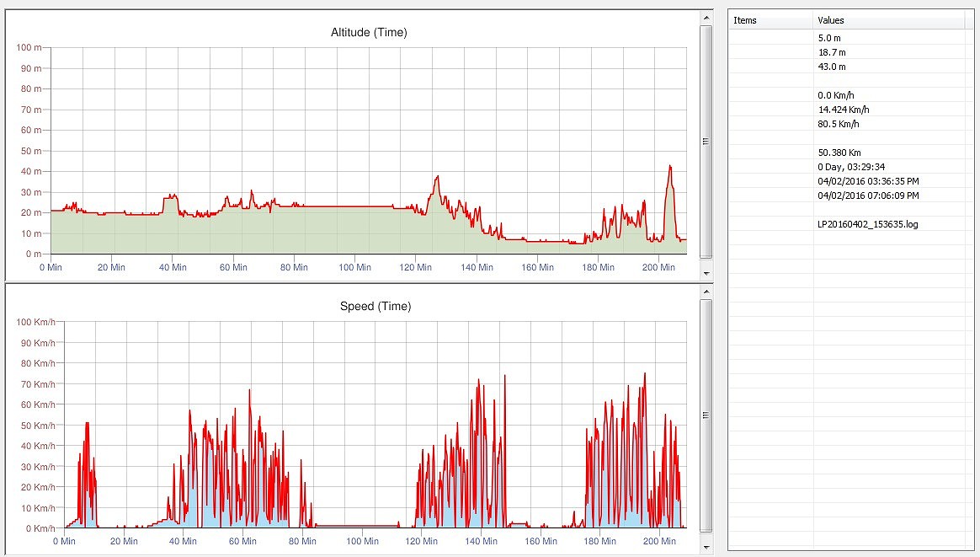Viewport: 980px width, 557px height.
Task: Click the Speed chart vertical scrollbar thumb
Action: point(706,415)
